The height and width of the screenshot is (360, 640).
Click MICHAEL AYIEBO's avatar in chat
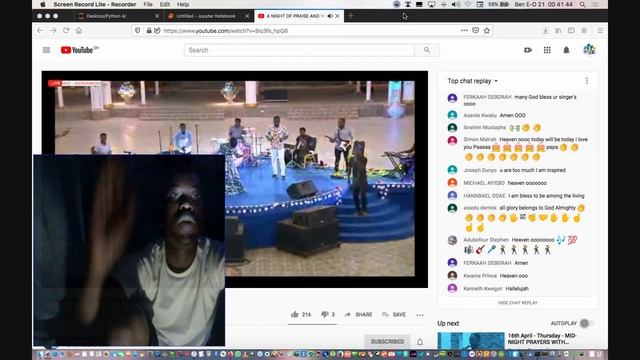(x=452, y=182)
